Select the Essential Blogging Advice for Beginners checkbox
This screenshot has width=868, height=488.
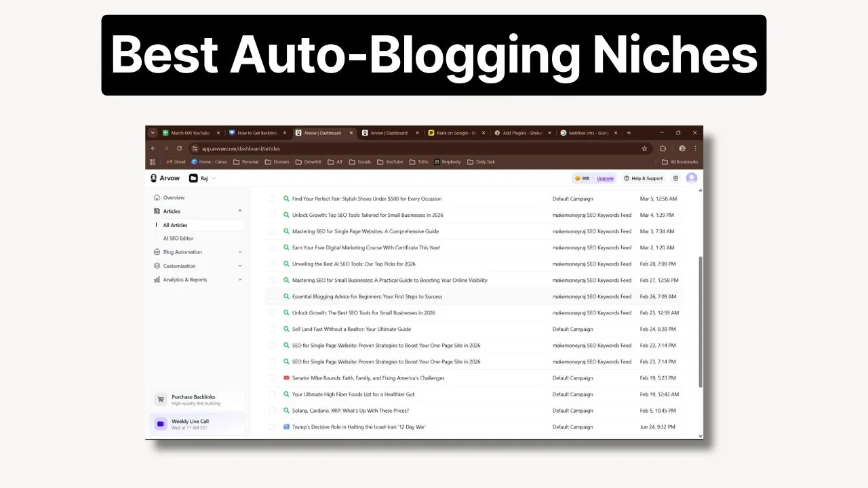272,297
